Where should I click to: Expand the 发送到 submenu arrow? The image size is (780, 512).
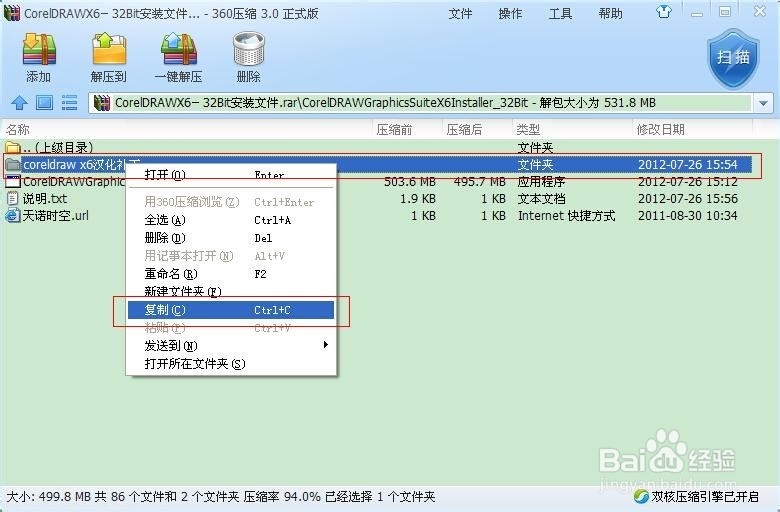pos(325,345)
